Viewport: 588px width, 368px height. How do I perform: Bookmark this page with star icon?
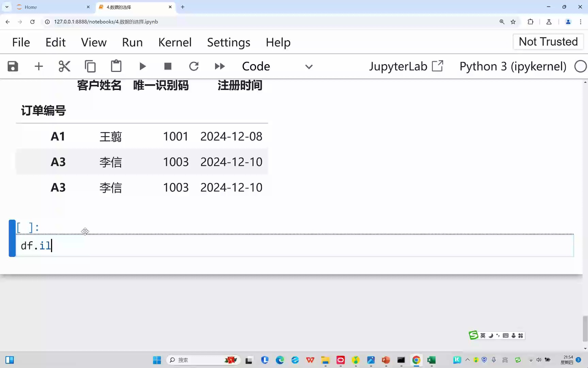513,22
